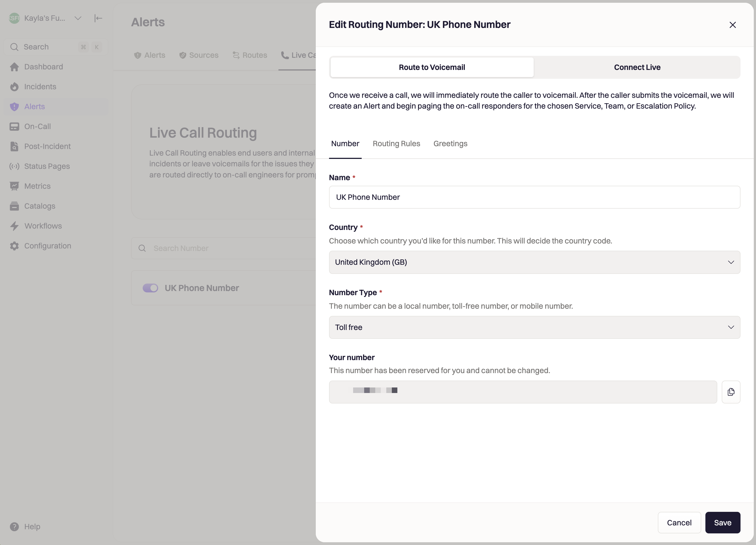Collapse the sidebar with arrow icon

[98, 18]
